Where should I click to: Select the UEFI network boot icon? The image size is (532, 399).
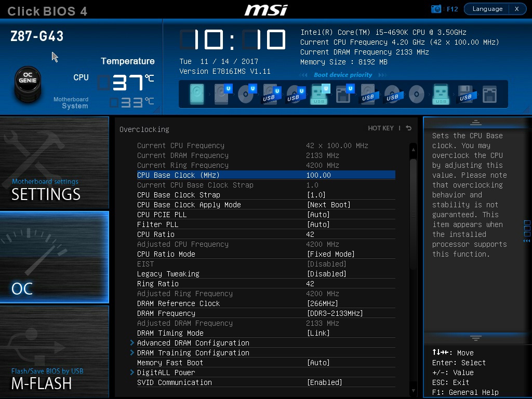(x=345, y=94)
